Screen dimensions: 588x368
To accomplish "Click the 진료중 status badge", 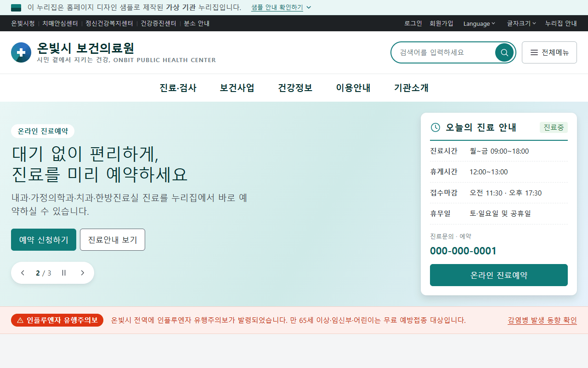I will [x=554, y=127].
